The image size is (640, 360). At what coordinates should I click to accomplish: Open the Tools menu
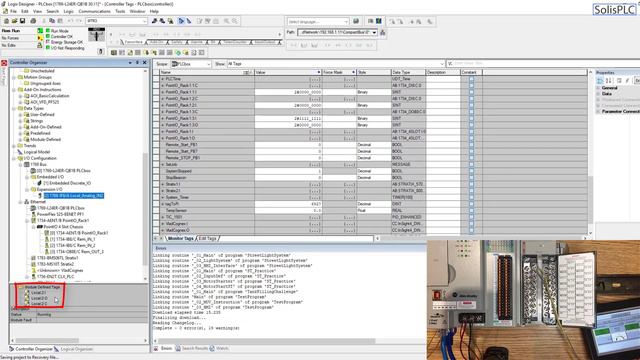pyautogui.click(x=120, y=11)
